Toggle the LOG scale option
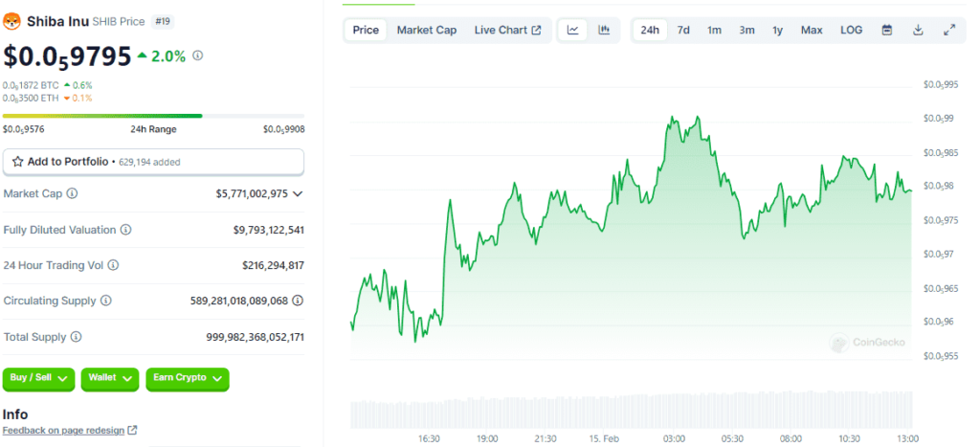The width and height of the screenshot is (980, 447). coord(851,30)
